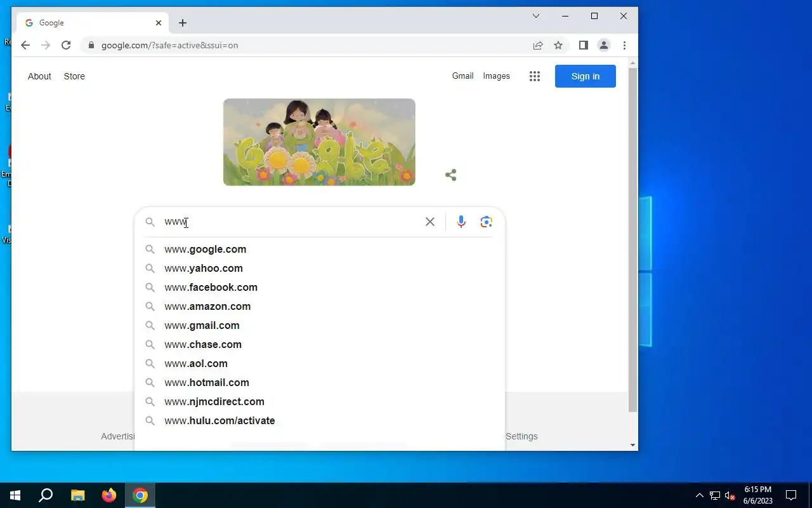Bookmark this tab with the star icon

coord(558,45)
